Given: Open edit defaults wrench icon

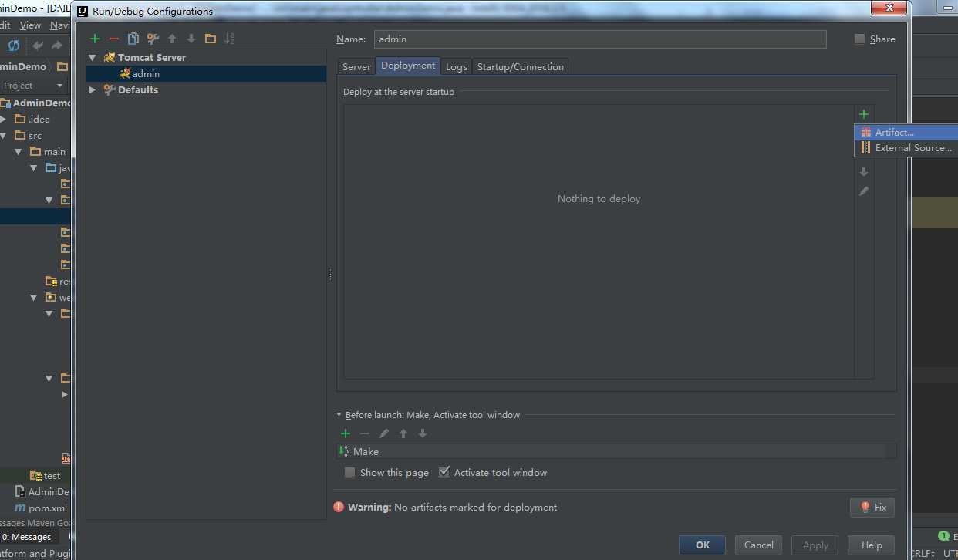Looking at the screenshot, I should [153, 39].
